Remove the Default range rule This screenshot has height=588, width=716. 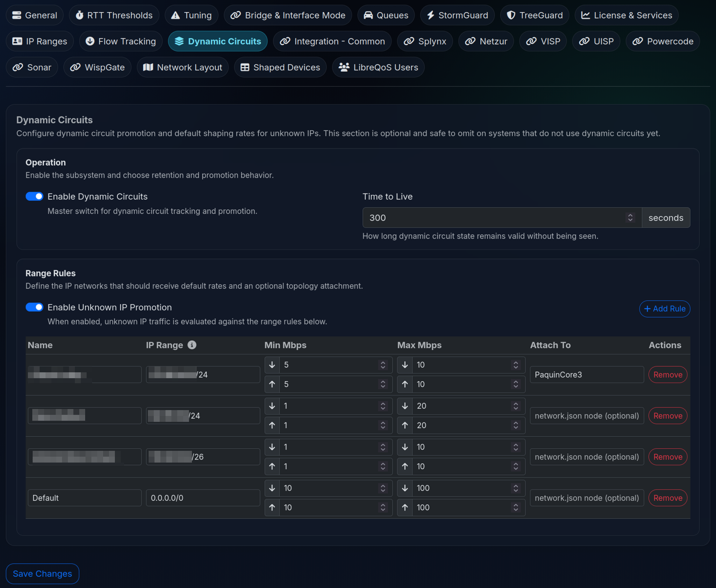pyautogui.click(x=668, y=498)
